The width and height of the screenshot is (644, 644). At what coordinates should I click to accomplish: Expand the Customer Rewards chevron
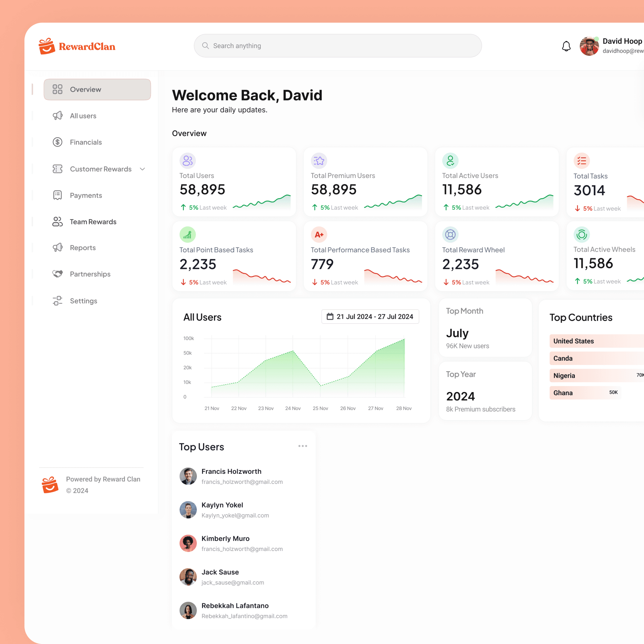[x=142, y=169]
